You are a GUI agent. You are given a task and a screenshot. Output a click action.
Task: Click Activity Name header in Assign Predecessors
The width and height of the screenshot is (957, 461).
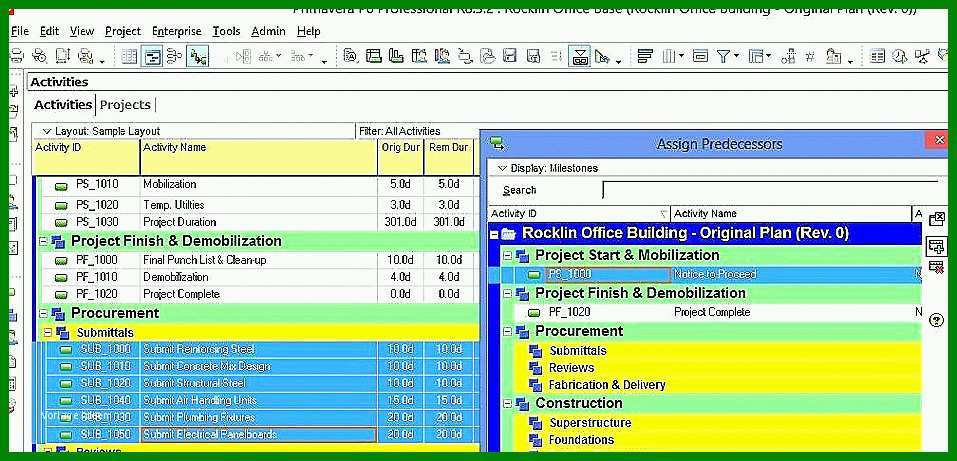[x=791, y=214]
